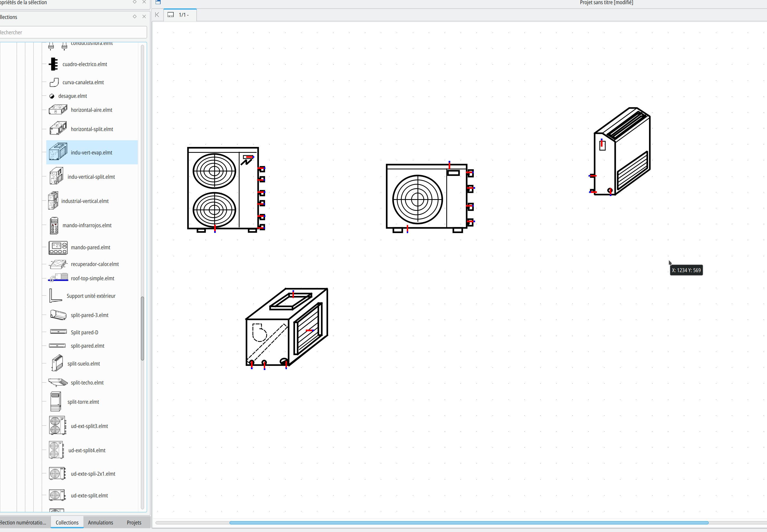The image size is (767, 532).
Task: Switch to the Projets tab
Action: 134,522
